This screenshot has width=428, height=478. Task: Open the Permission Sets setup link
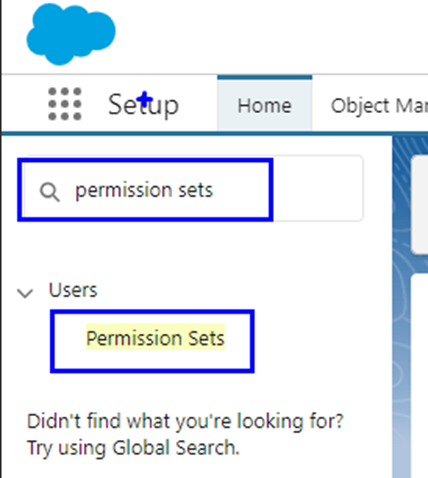pyautogui.click(x=155, y=338)
